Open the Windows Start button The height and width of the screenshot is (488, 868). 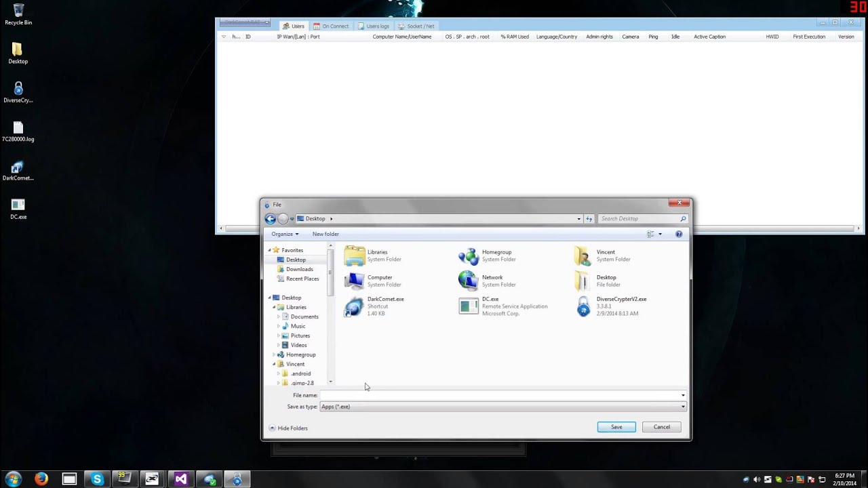(x=13, y=479)
